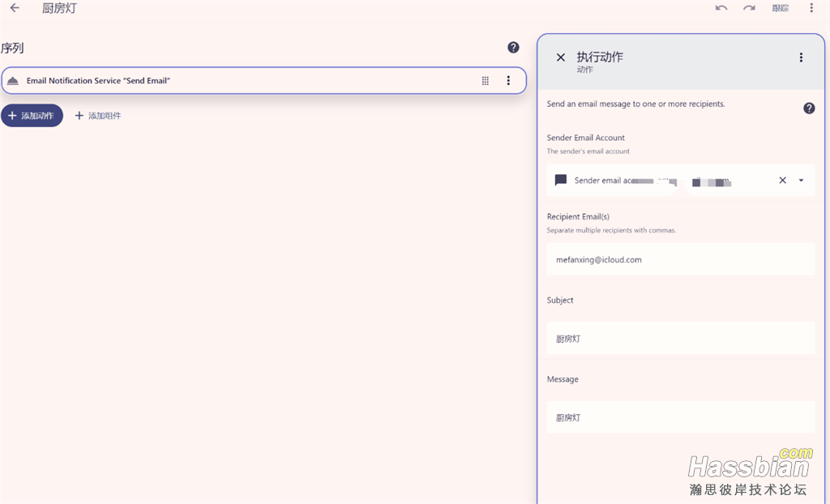Open the top-right script overflow menu
The image size is (830, 504).
811,8
